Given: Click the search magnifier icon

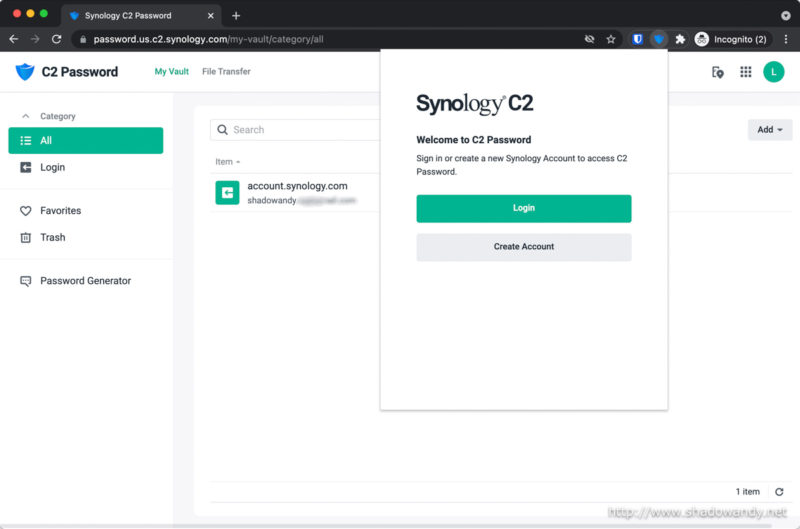Looking at the screenshot, I should 222,130.
